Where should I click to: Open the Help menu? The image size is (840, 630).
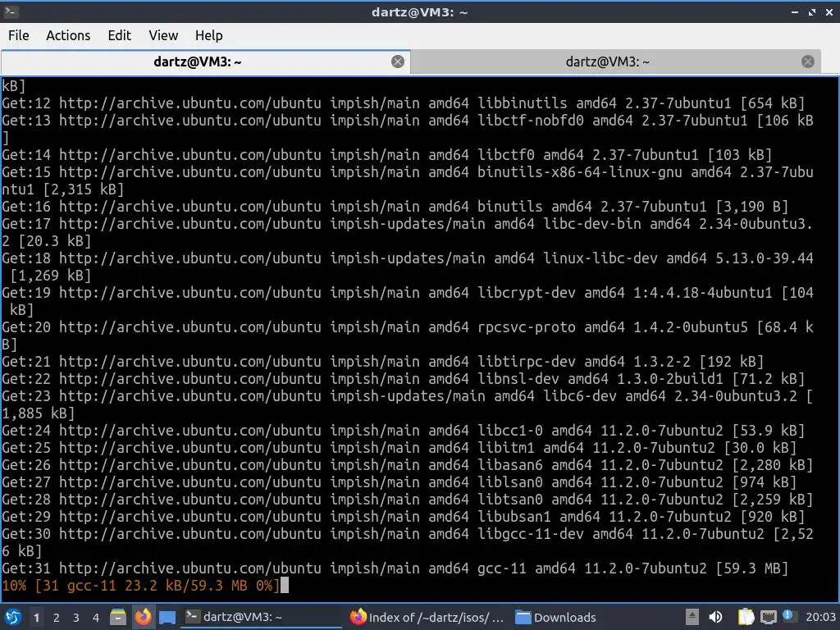tap(208, 35)
